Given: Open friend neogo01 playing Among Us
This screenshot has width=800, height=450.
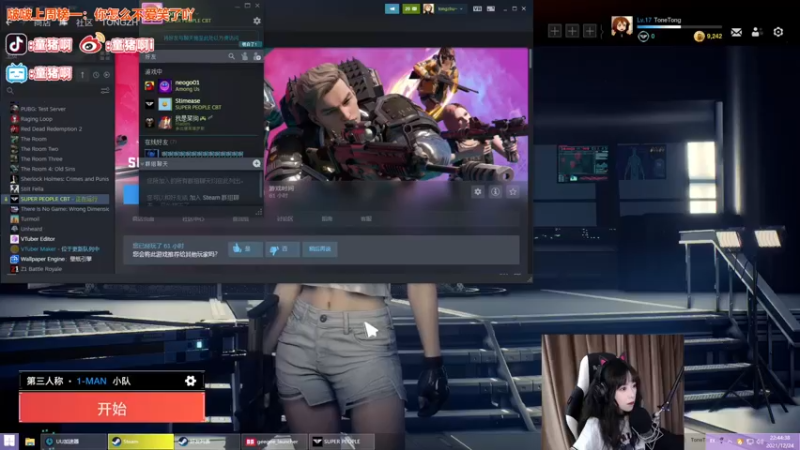Looking at the screenshot, I should tap(202, 86).
